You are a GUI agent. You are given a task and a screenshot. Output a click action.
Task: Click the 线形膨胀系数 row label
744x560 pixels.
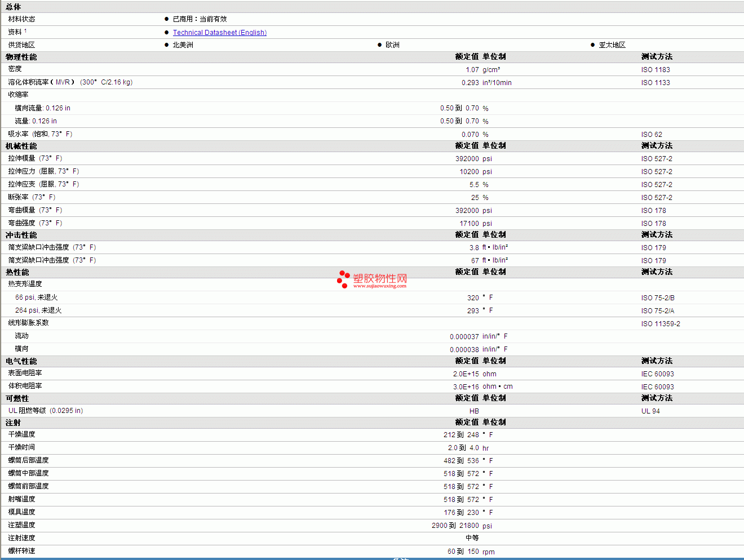[28, 323]
